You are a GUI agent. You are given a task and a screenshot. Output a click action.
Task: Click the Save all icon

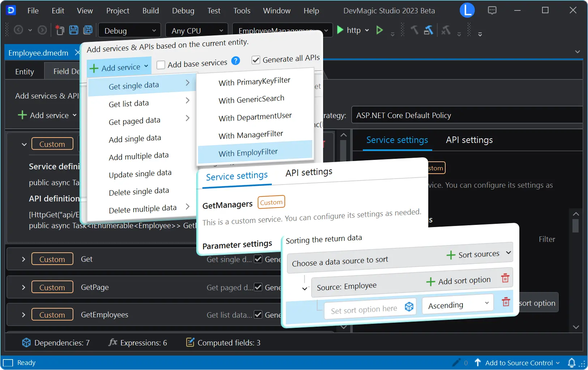coord(88,30)
